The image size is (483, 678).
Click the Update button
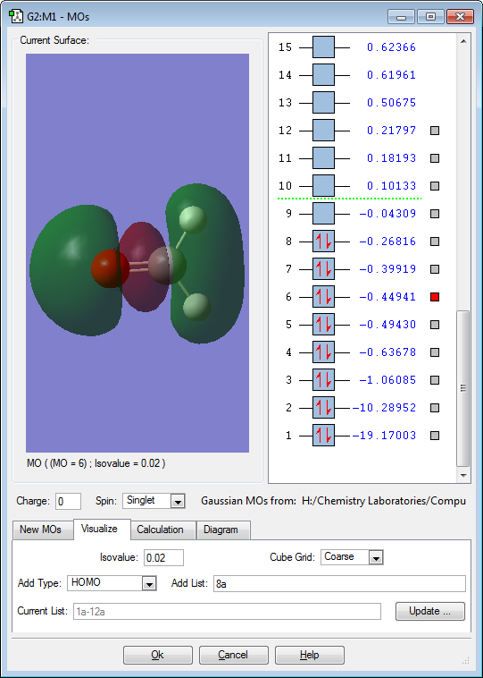(x=430, y=611)
